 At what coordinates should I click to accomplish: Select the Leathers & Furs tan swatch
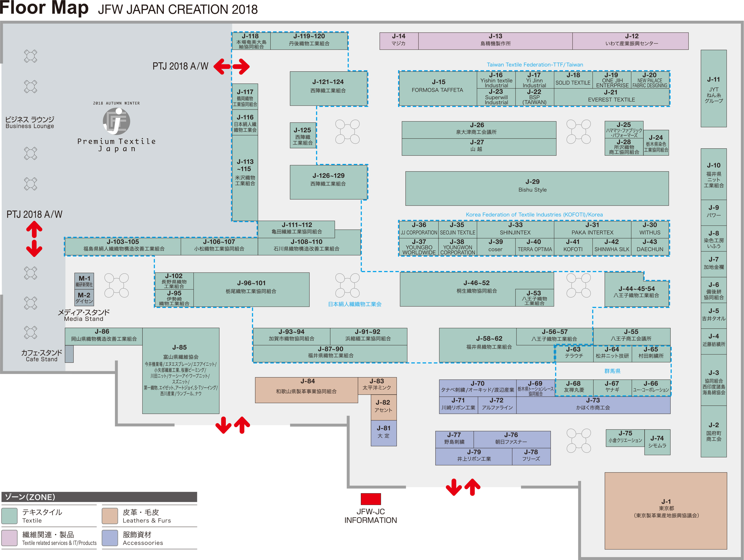(110, 516)
